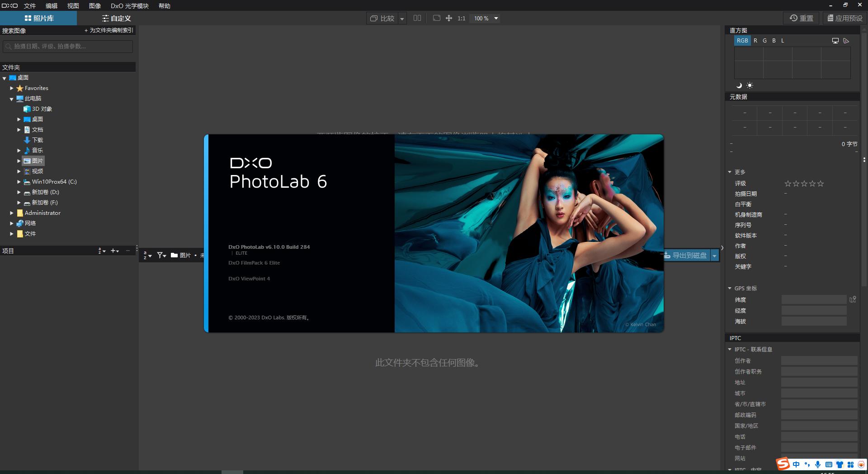Screen dimensions: 868x474
Task: Click the Sogou microphone voice input icon
Action: [x=818, y=465]
